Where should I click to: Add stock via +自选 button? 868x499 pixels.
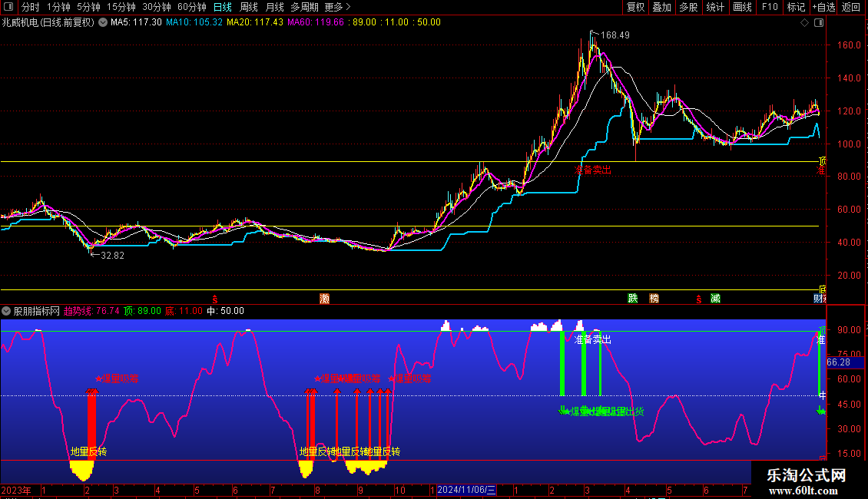tap(823, 7)
